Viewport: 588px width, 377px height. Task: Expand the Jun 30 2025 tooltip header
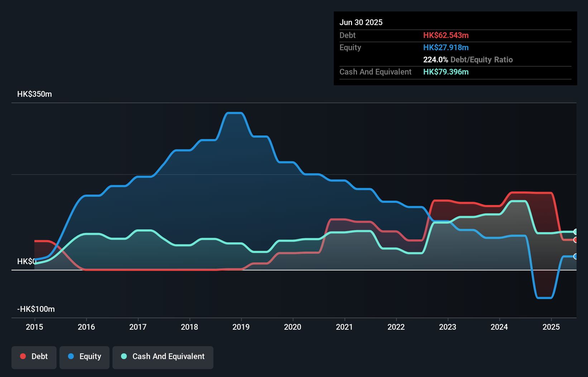pyautogui.click(x=361, y=22)
